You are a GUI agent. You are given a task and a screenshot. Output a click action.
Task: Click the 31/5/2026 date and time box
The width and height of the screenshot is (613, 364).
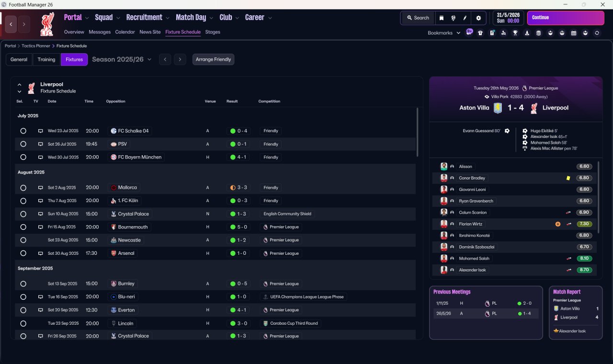pos(509,18)
